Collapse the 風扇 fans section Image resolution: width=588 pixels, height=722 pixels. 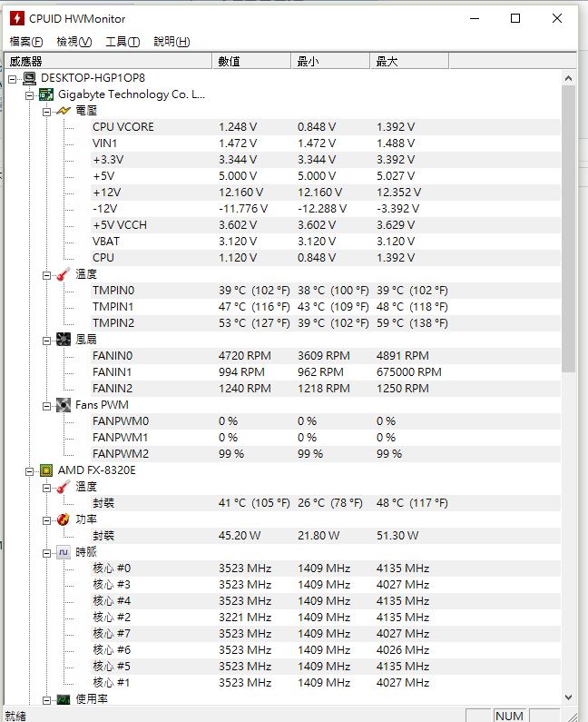coord(46,341)
